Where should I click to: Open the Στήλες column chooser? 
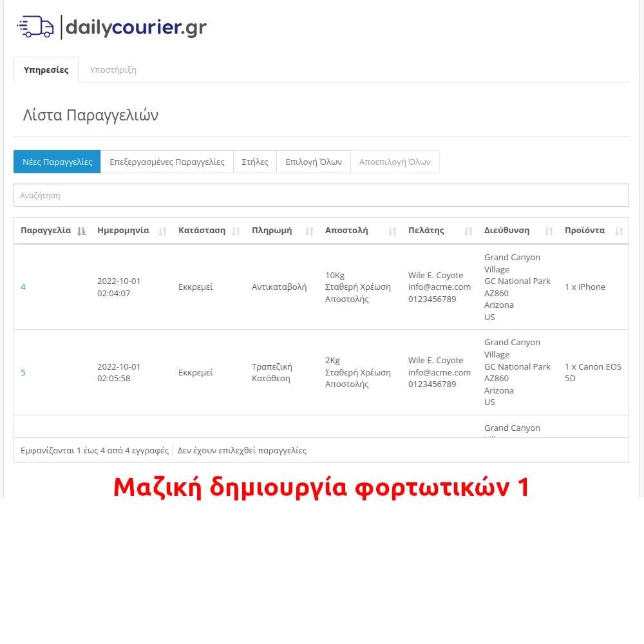click(x=254, y=162)
